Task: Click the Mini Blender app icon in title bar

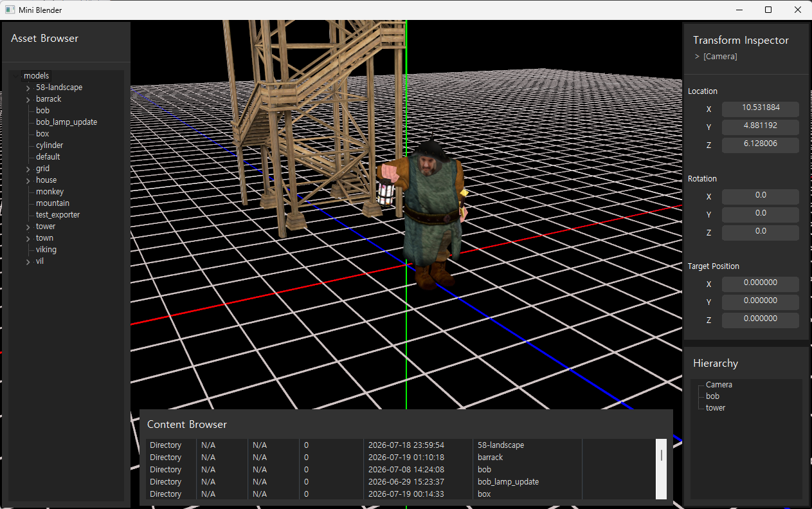Action: pyautogui.click(x=10, y=10)
